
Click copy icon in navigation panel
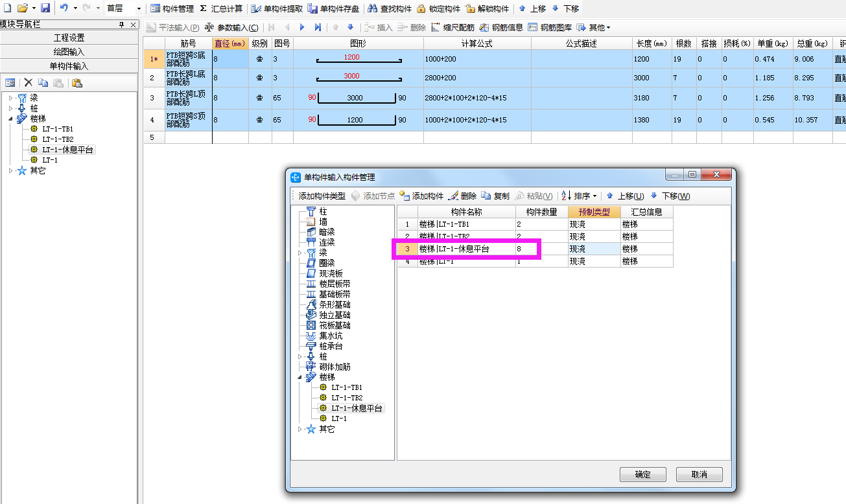43,82
